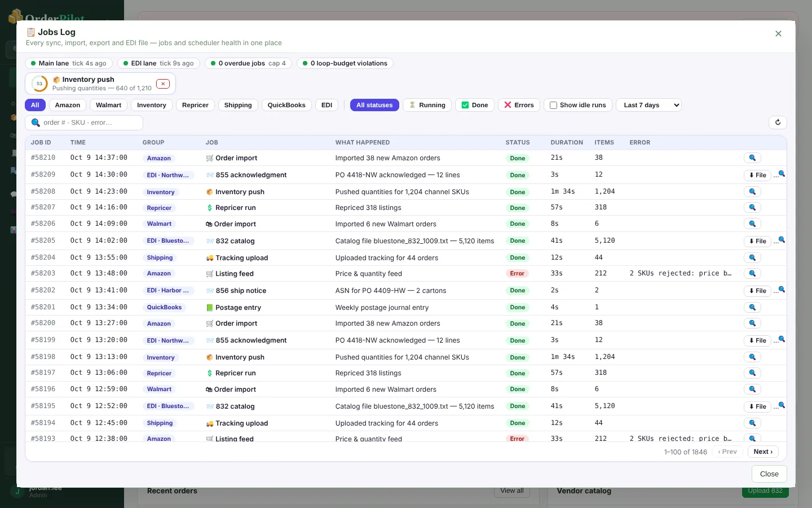Select the All statuses filter

click(374, 105)
